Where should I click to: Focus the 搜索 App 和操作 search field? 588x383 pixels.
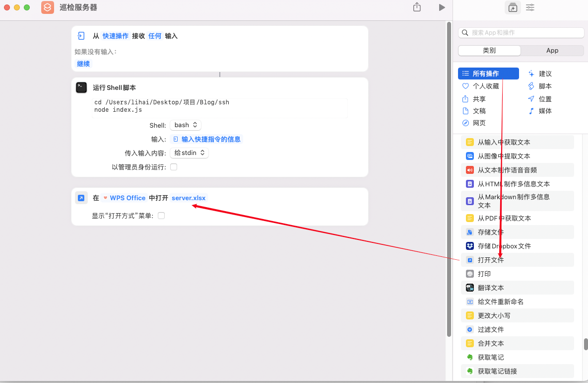521,33
